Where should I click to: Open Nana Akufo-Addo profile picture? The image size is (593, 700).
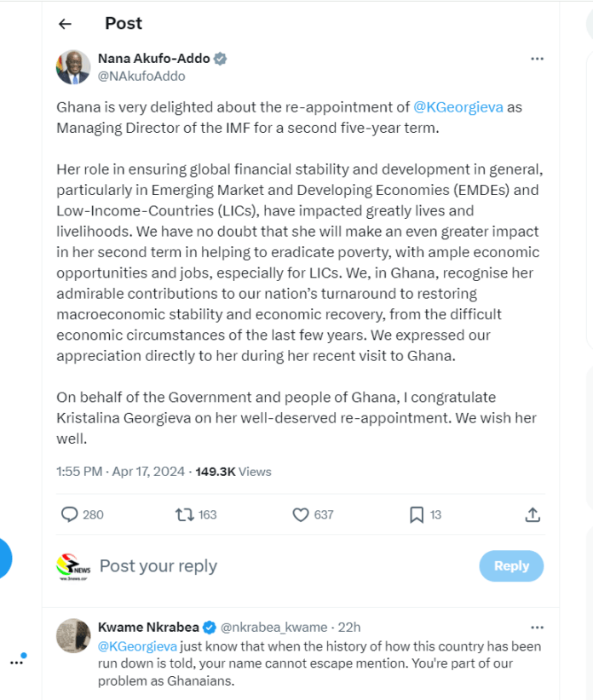[73, 67]
